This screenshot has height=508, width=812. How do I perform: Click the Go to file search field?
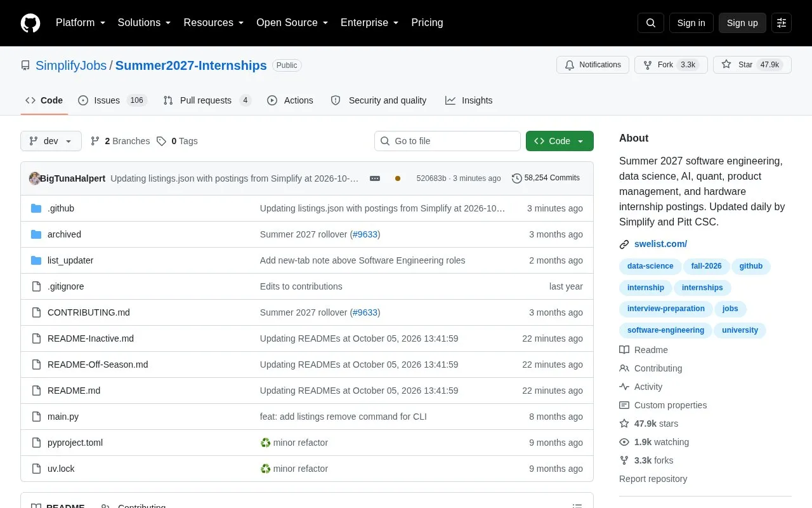click(447, 141)
